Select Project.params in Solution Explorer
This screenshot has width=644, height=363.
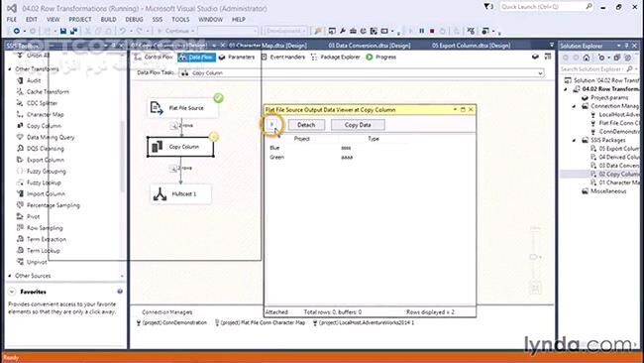point(605,97)
